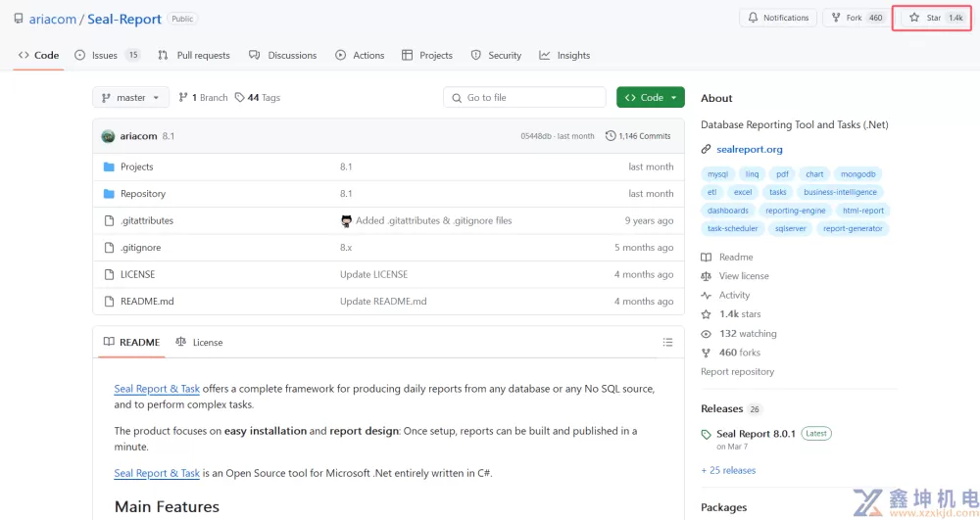Open the 'Update README.md' commit message
This screenshot has width=980, height=520.
(x=383, y=302)
